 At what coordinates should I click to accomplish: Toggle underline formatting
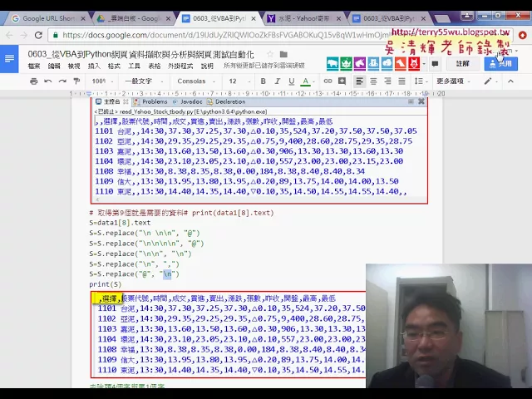coord(292,81)
